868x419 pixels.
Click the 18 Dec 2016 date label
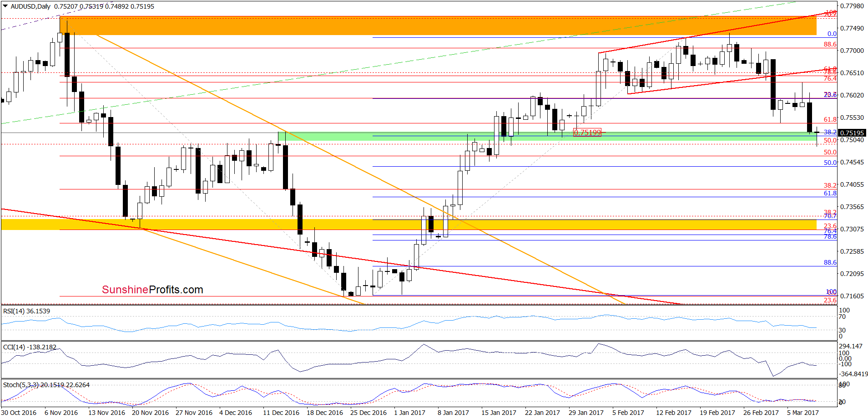tap(325, 413)
